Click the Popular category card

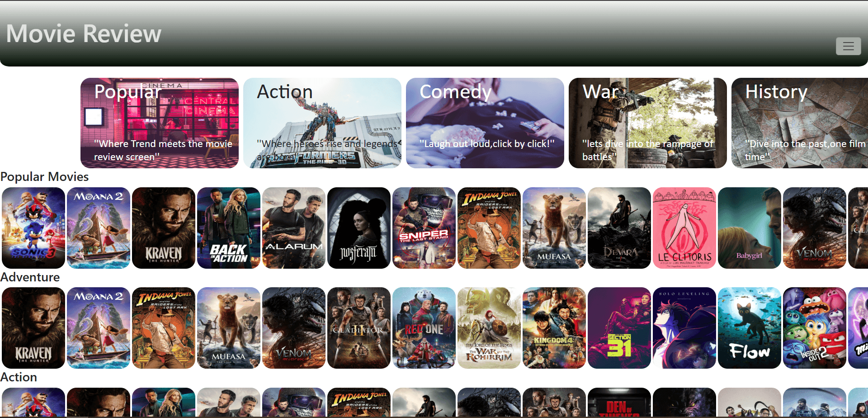(159, 123)
